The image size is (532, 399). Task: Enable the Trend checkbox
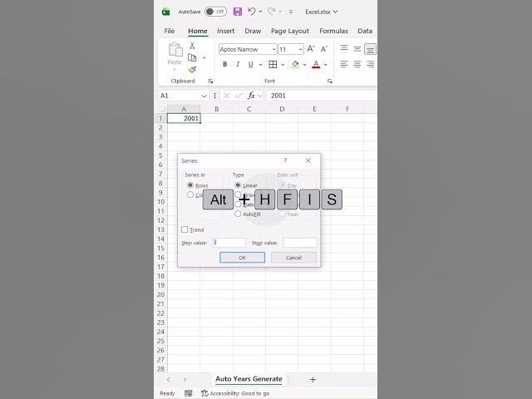point(185,229)
